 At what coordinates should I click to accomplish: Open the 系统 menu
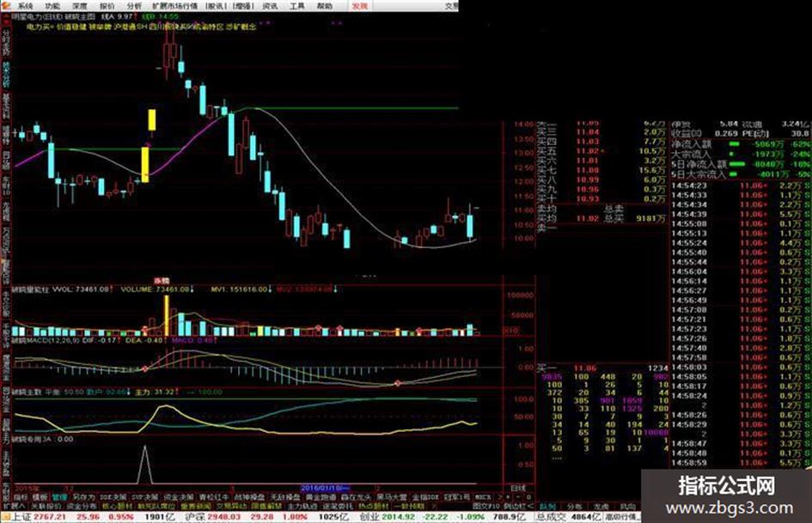point(25,6)
